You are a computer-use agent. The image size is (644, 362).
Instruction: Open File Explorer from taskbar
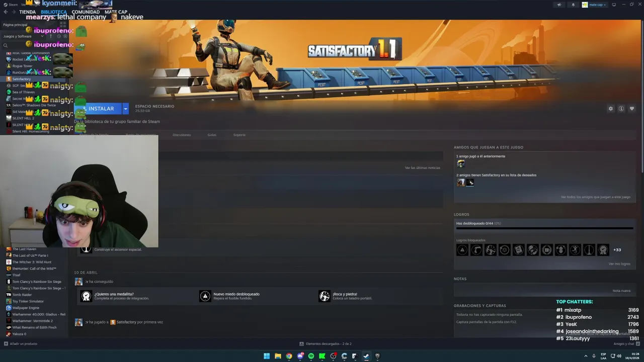(x=278, y=356)
